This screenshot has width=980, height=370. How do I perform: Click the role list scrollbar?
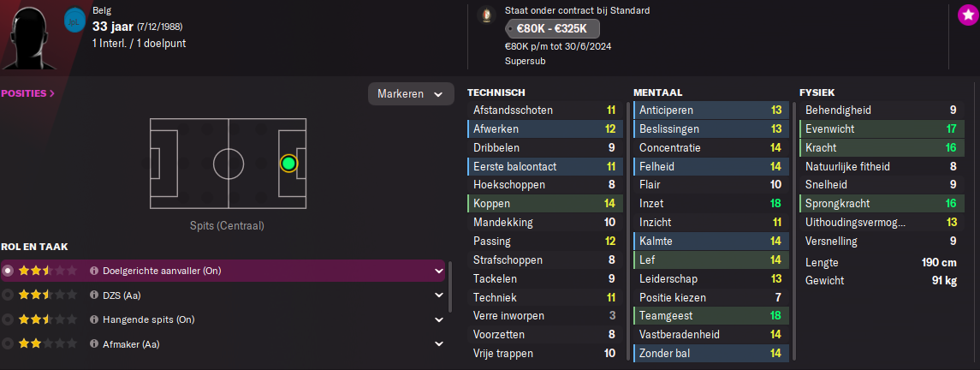pyautogui.click(x=450, y=286)
